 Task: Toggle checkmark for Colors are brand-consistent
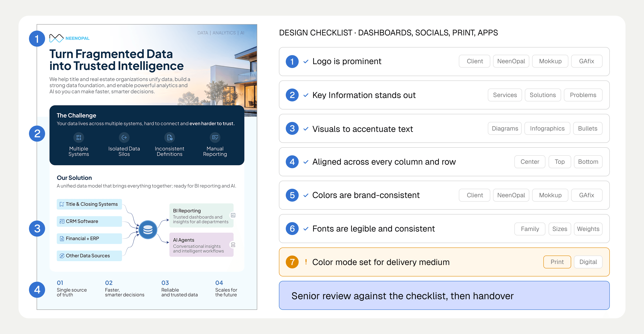306,195
